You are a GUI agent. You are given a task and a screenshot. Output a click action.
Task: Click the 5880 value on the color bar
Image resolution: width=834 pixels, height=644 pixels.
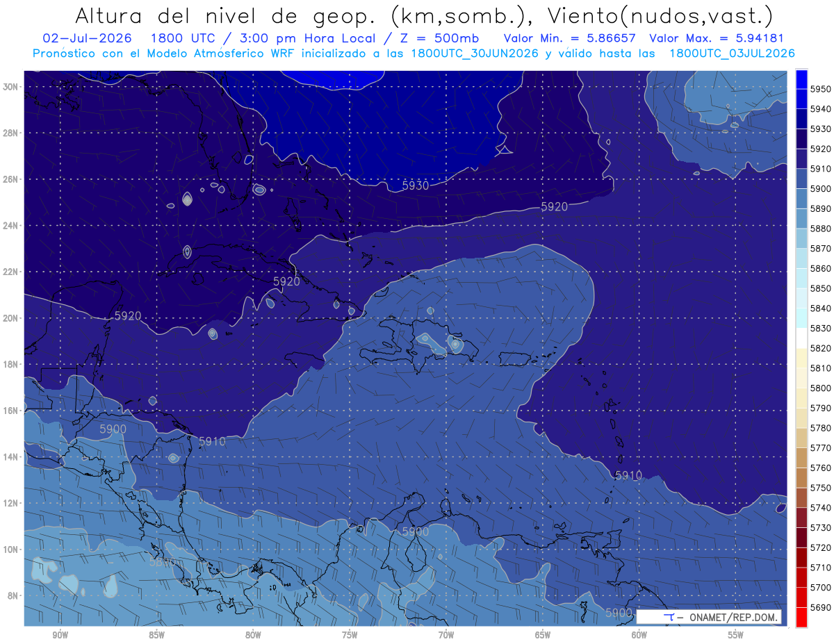[821, 229]
